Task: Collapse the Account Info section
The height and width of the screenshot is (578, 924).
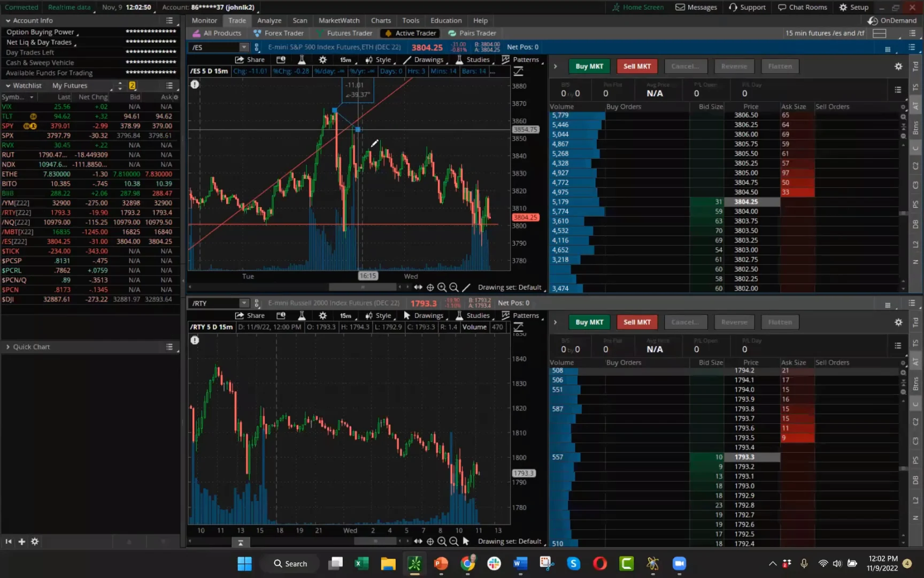Action: pos(8,20)
